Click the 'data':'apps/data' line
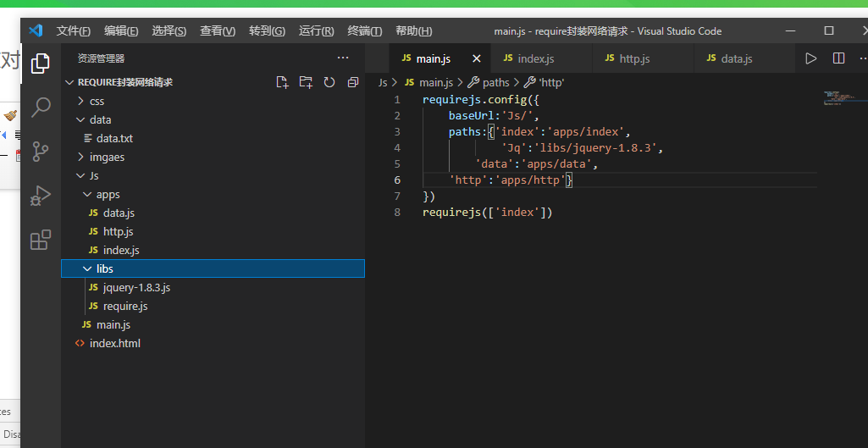This screenshot has height=448, width=868. tap(537, 164)
